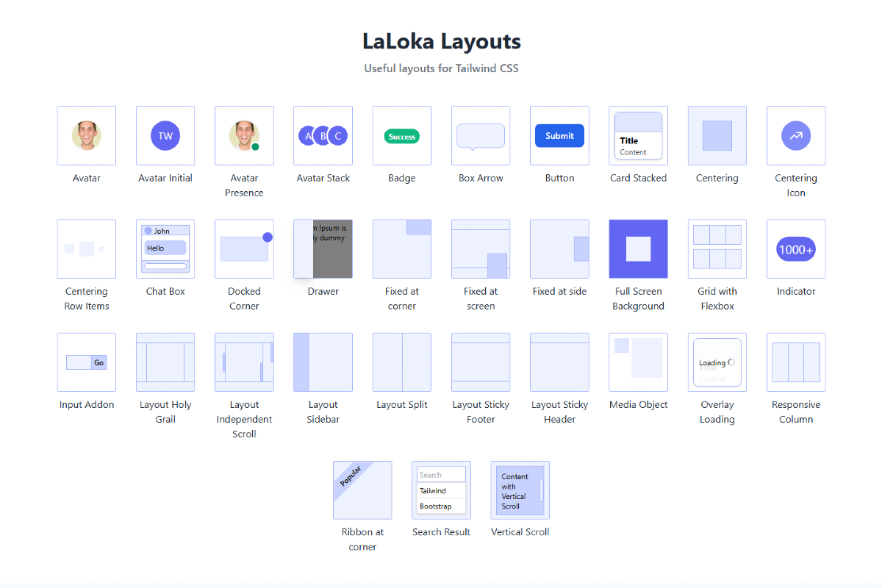Open the Avatar layout thumbnail
Image resolution: width=882 pixels, height=588 pixels.
pos(87,135)
